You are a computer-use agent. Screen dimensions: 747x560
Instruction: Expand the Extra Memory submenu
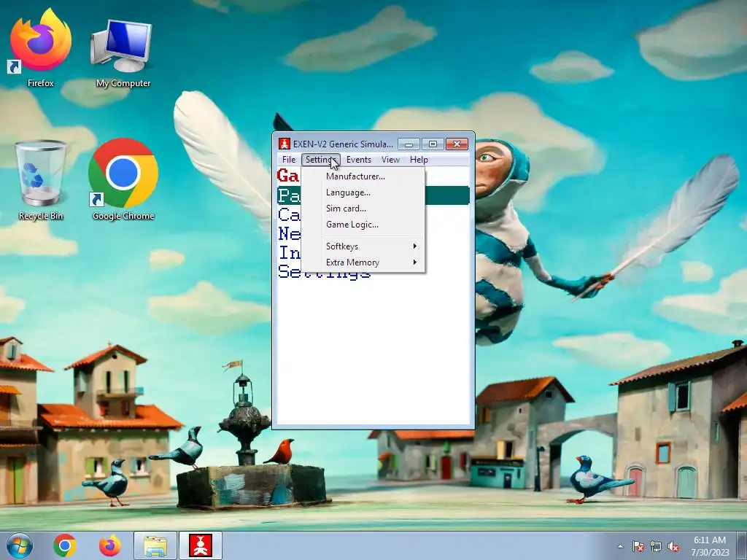(x=363, y=262)
